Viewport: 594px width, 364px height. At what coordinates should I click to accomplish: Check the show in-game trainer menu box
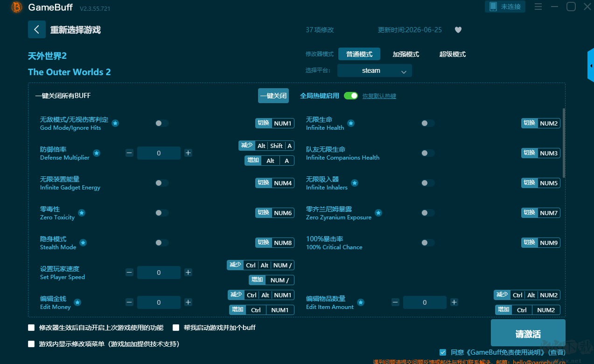point(31,344)
